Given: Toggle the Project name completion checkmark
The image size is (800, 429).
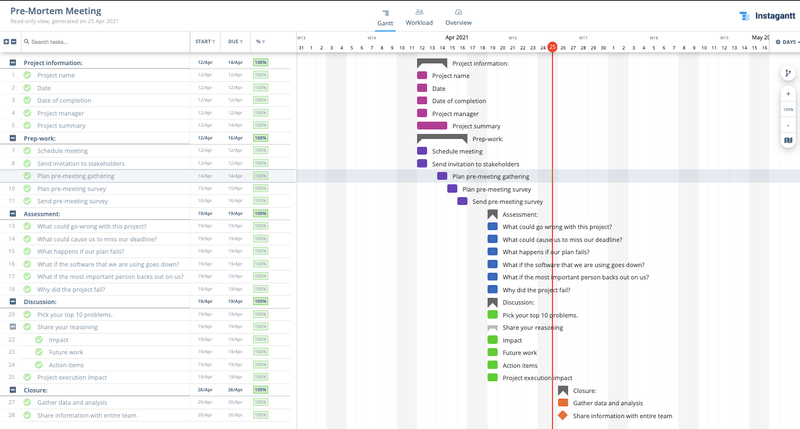Looking at the screenshot, I should click(27, 75).
